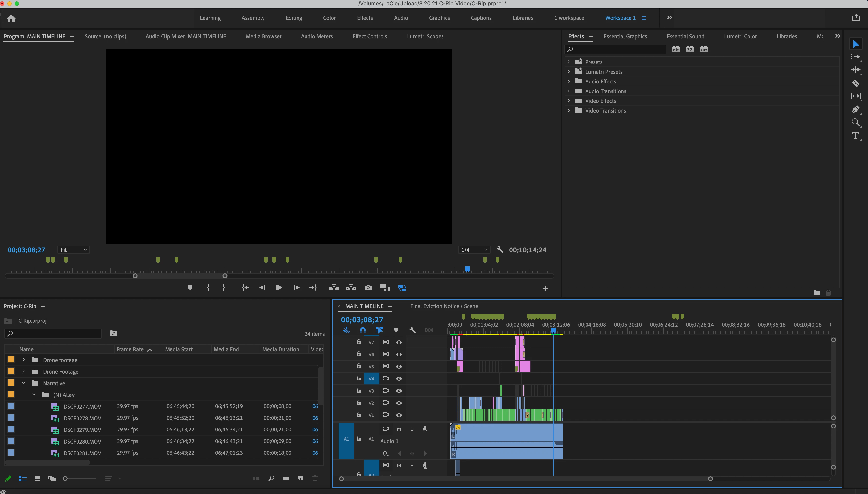The height and width of the screenshot is (494, 868).
Task: Open the Fit zoom level dropdown
Action: 73,250
